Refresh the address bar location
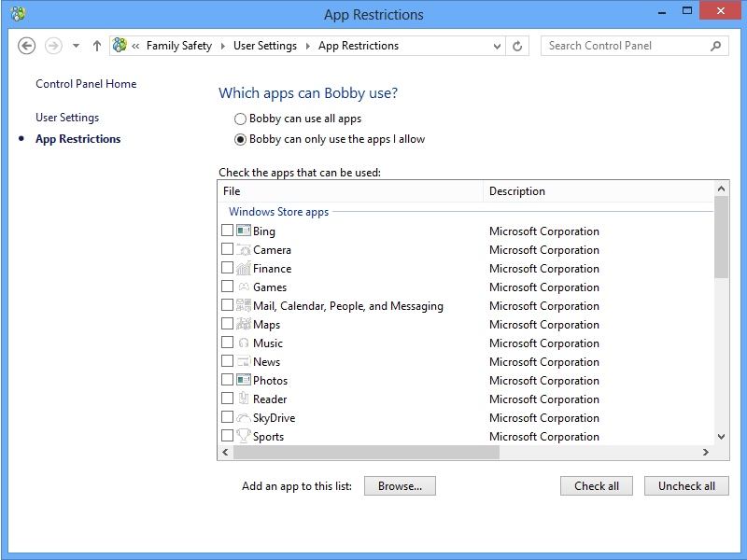The height and width of the screenshot is (560, 747). click(517, 46)
